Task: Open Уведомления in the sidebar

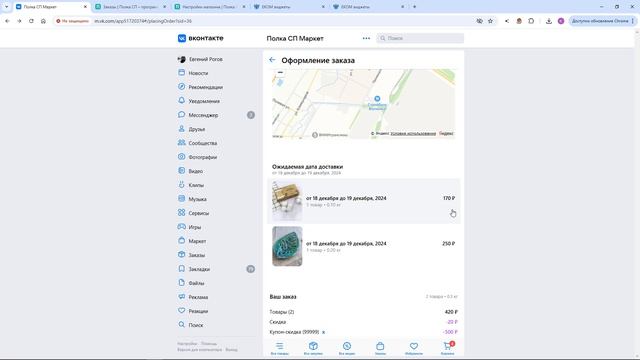Action: pos(204,101)
